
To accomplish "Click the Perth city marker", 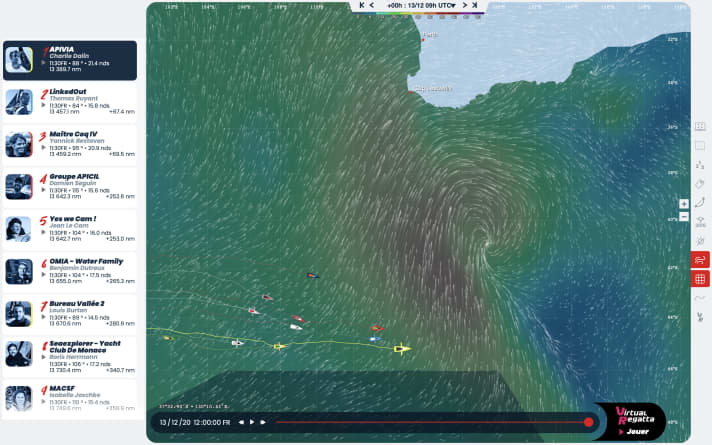I will point(423,40).
